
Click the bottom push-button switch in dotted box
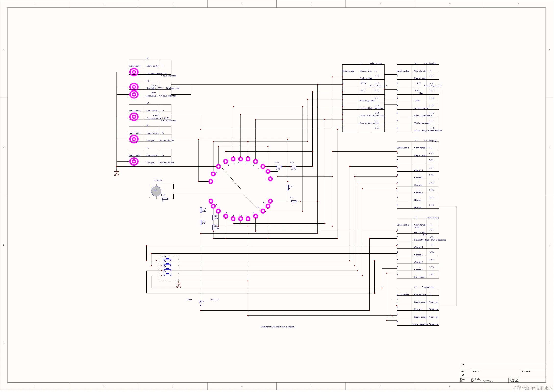(167, 275)
